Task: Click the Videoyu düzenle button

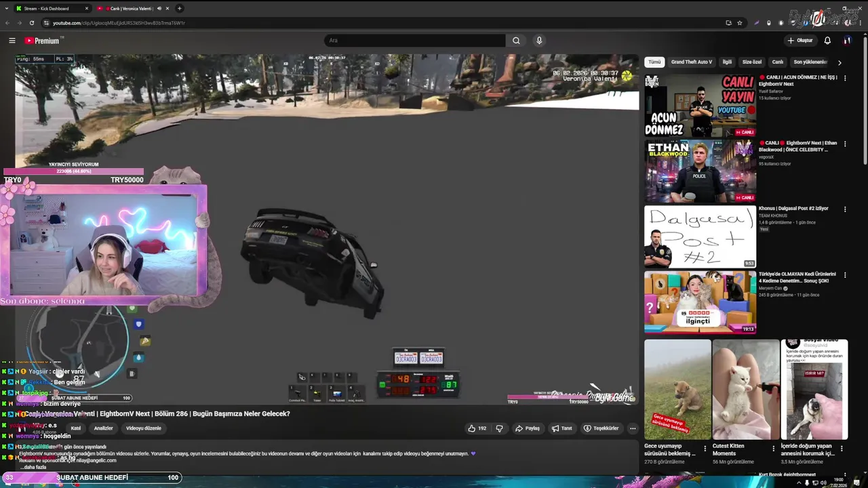Action: (x=144, y=428)
